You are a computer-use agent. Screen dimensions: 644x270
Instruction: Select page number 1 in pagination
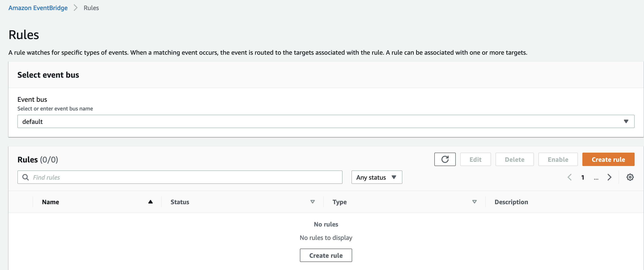tap(583, 177)
